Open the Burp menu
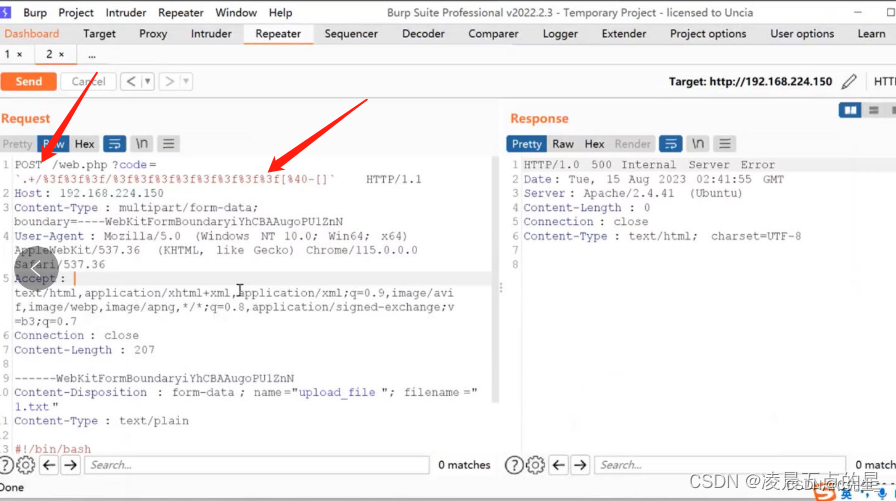The height and width of the screenshot is (501, 896). [35, 12]
